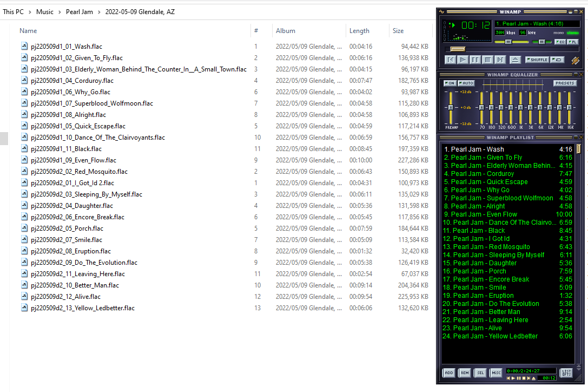Screen dimensions: 588x392
Task: Open the playlist ADD menu
Action: pyautogui.click(x=449, y=373)
